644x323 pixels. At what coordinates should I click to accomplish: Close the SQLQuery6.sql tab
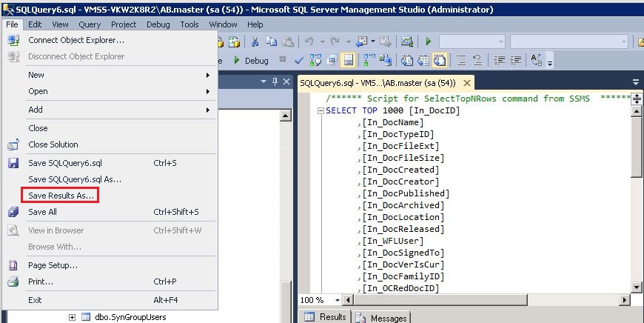pyautogui.click(x=467, y=82)
